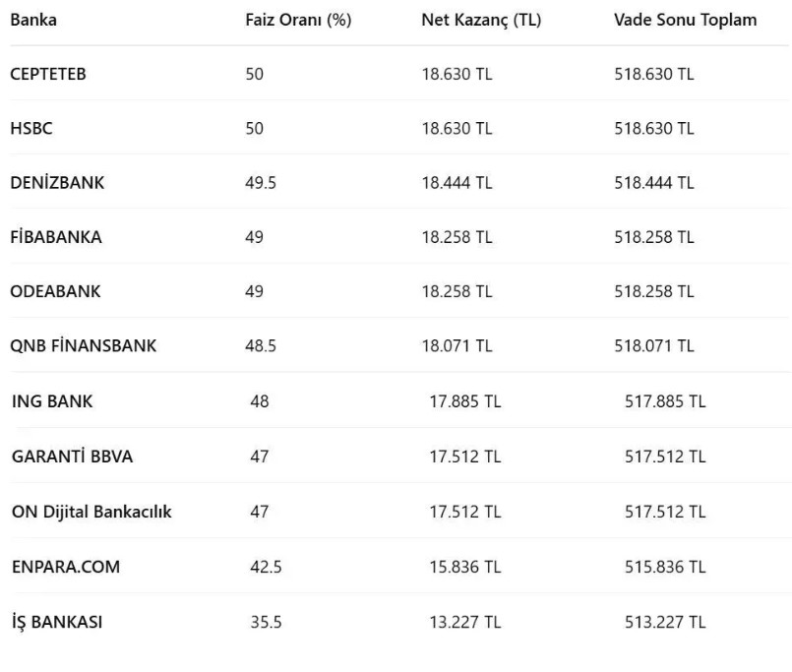Select the 49.5 interest rate cell
Image resolution: width=792 pixels, height=672 pixels.
pos(261,182)
